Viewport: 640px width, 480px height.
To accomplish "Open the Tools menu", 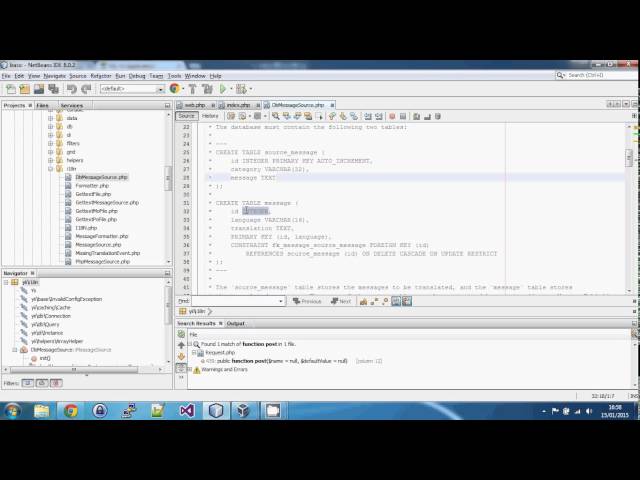I will (174, 76).
